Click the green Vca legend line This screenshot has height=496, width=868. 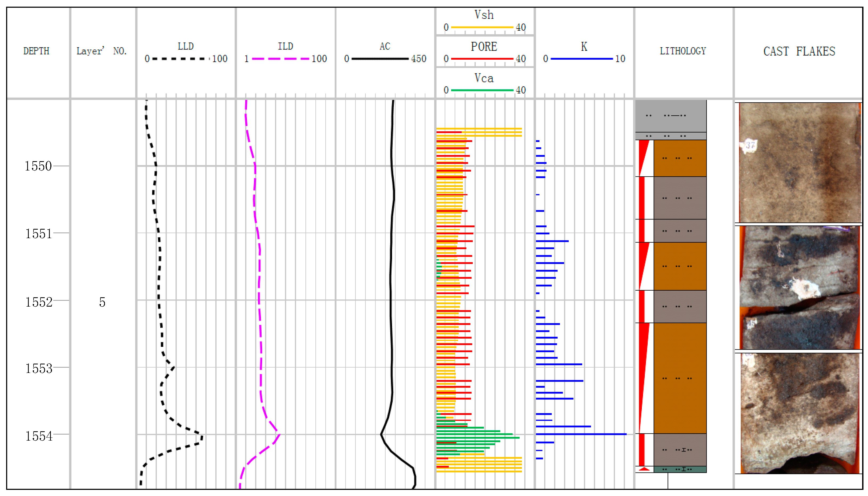[x=482, y=90]
